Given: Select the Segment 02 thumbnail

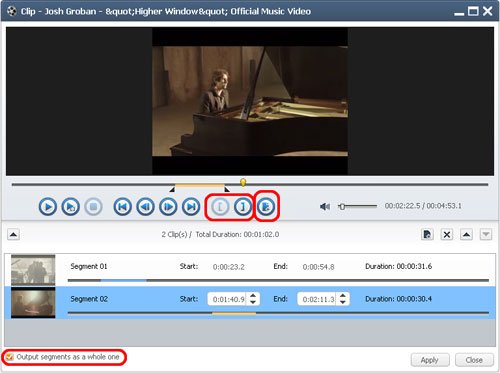Looking at the screenshot, I should tap(33, 303).
